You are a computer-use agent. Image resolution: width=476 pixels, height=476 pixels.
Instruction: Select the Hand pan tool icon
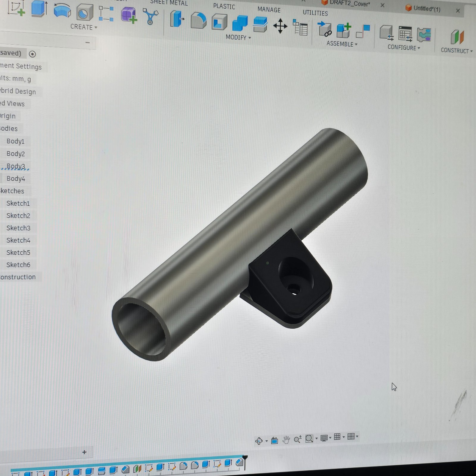tap(286, 439)
